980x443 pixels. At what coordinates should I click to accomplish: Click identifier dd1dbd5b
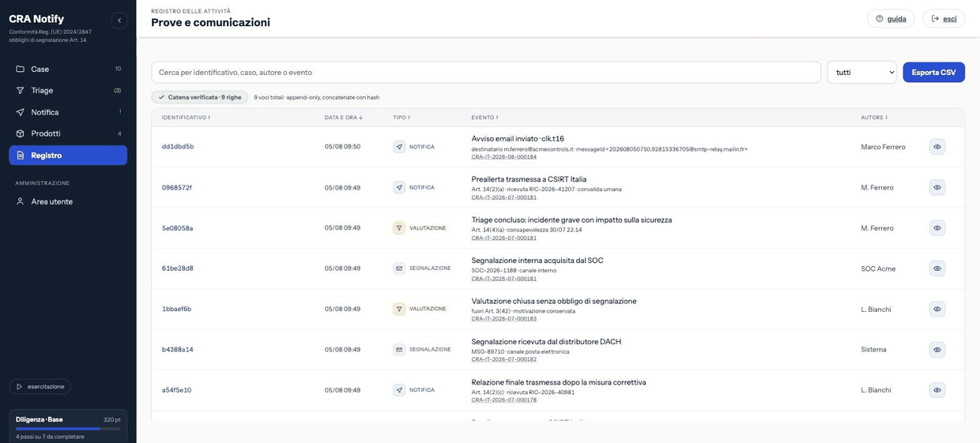pos(178,147)
